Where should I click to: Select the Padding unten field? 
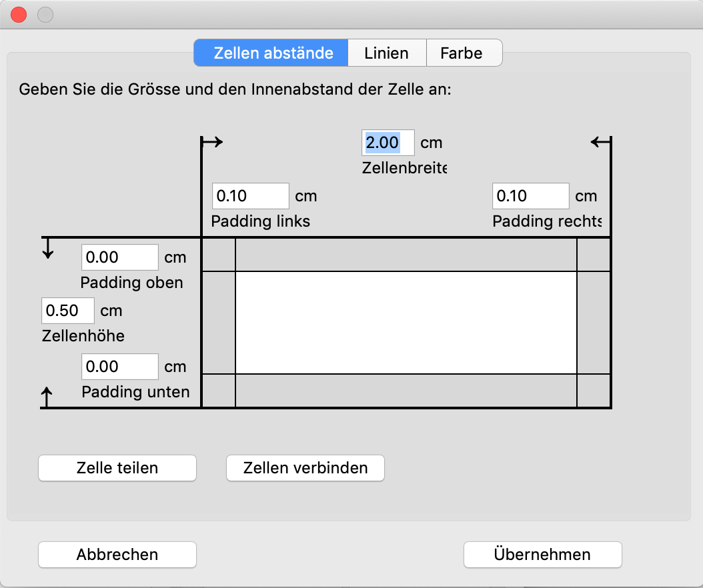pos(119,367)
